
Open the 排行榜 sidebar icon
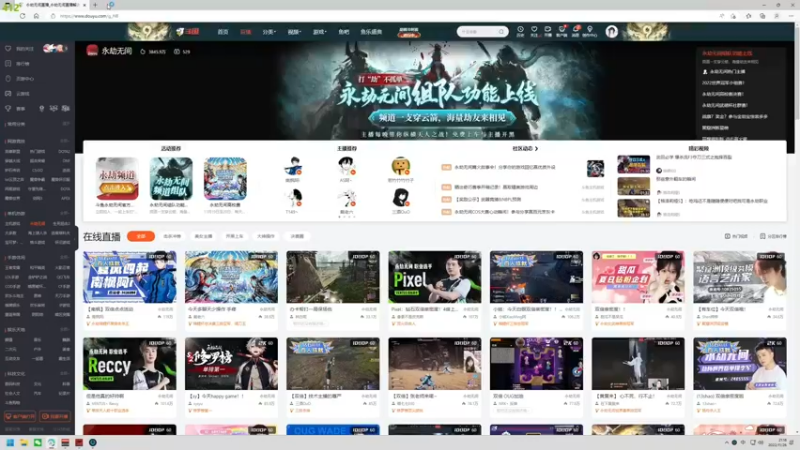tap(8, 64)
